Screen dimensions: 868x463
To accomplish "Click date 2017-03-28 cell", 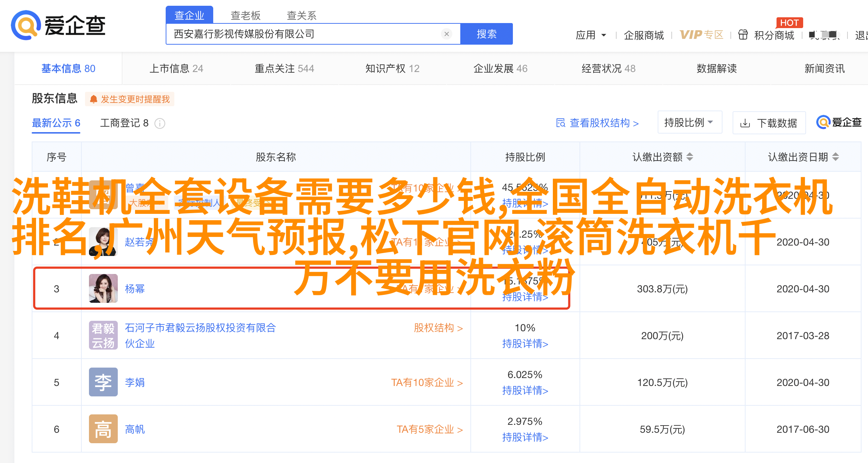I will point(803,336).
